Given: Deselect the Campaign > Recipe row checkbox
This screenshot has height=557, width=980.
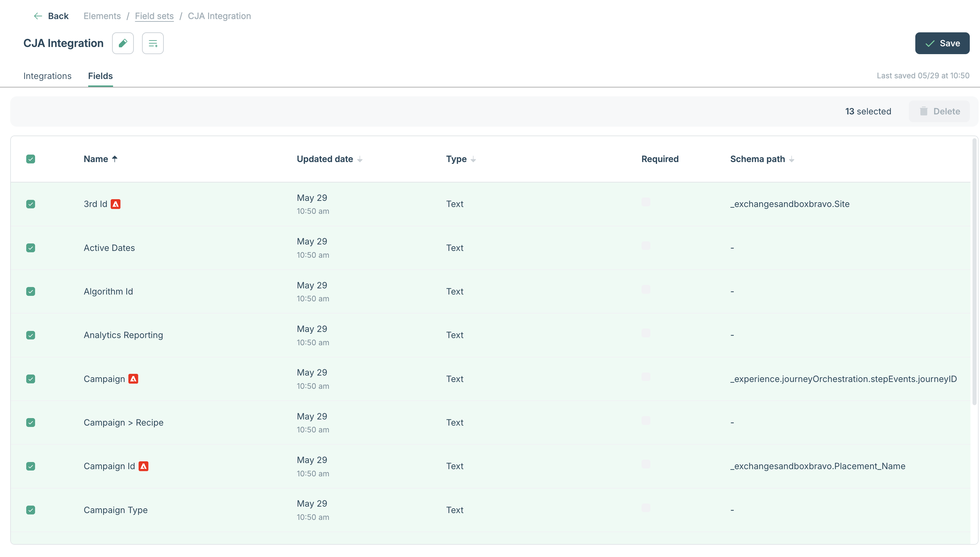Looking at the screenshot, I should click(31, 422).
